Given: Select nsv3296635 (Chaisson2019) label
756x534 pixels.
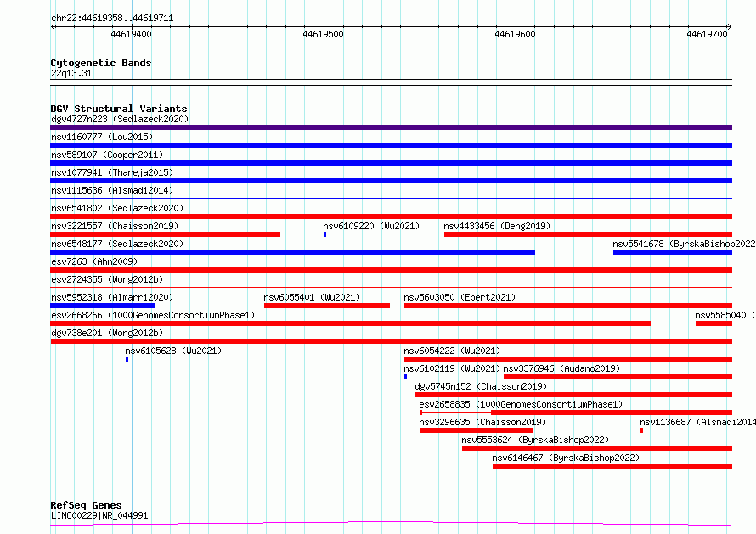Looking at the screenshot, I should pyautogui.click(x=482, y=422).
